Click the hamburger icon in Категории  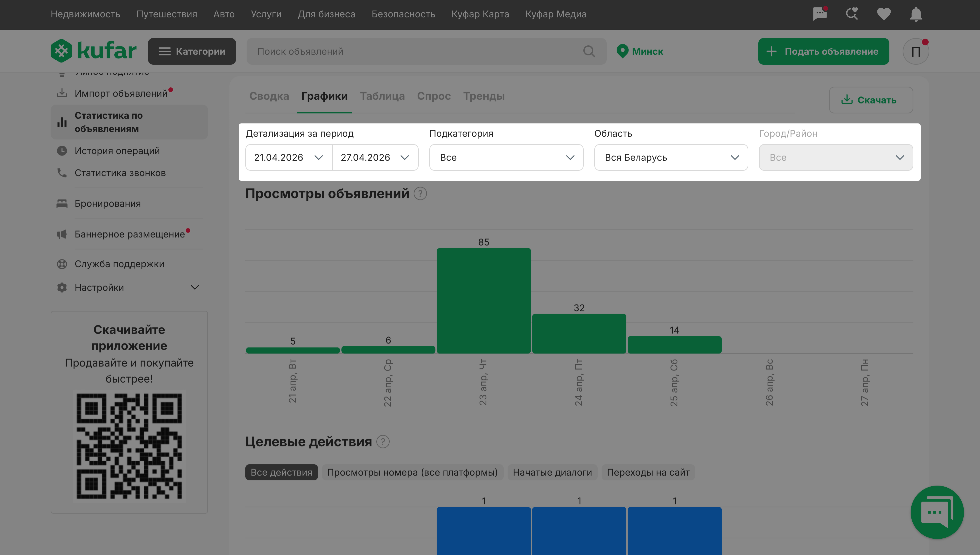click(x=164, y=51)
